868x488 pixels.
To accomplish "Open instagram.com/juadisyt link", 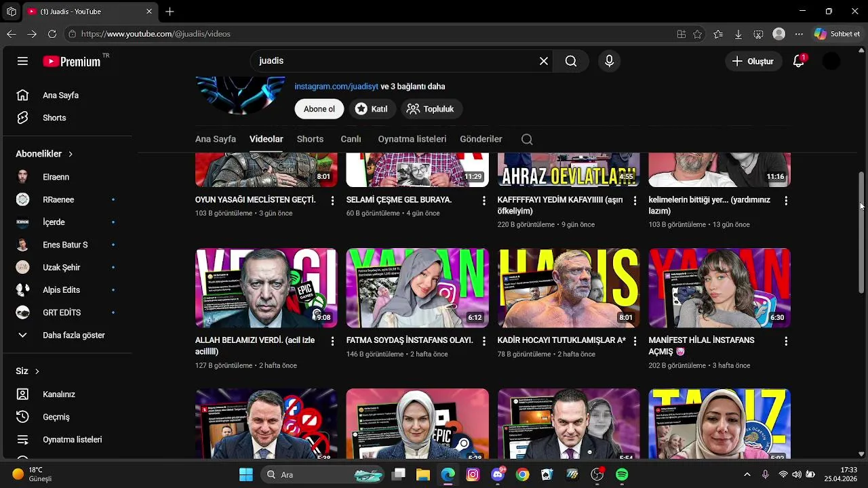I will (x=336, y=86).
